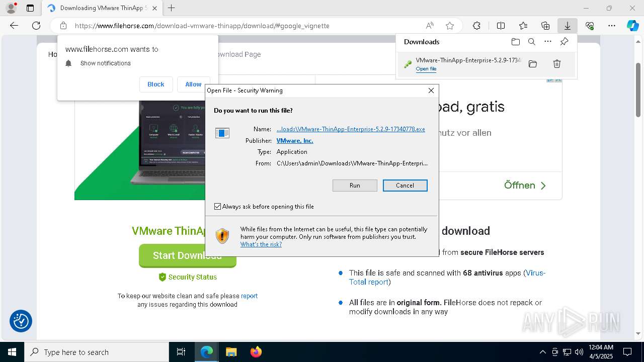Open the Extensions puzzle icon
Image resolution: width=644 pixels, height=362 pixels.
click(x=476, y=26)
